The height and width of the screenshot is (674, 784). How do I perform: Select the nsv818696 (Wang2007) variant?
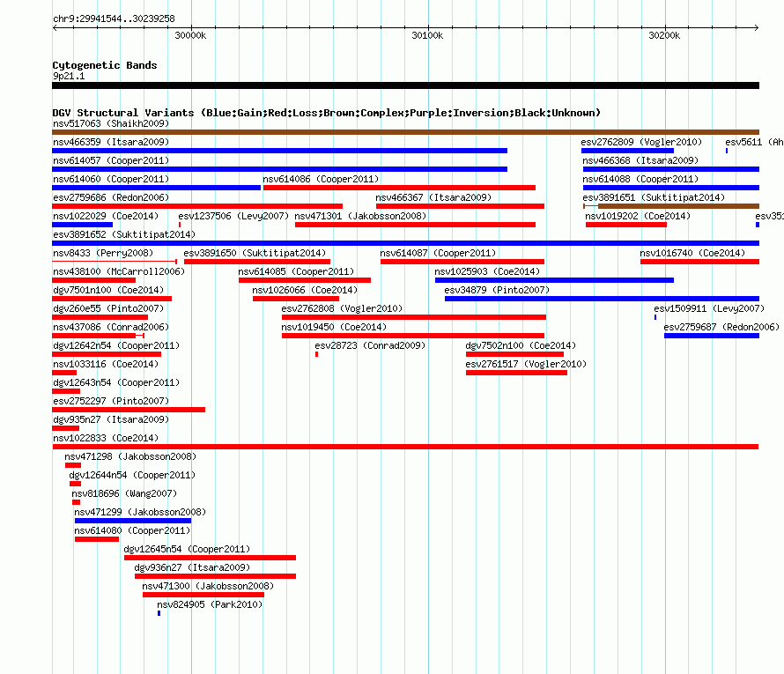(76, 502)
